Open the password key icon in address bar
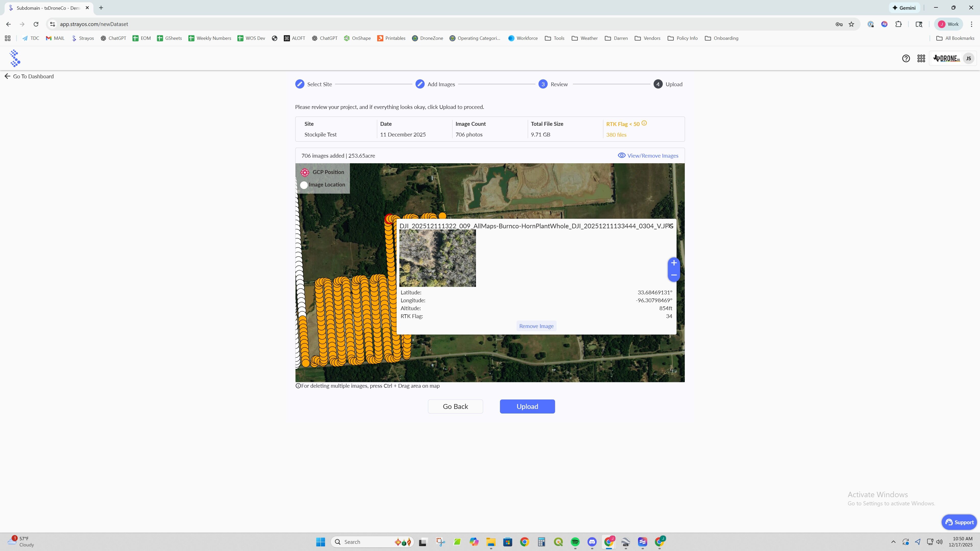980x551 pixels. (839, 24)
